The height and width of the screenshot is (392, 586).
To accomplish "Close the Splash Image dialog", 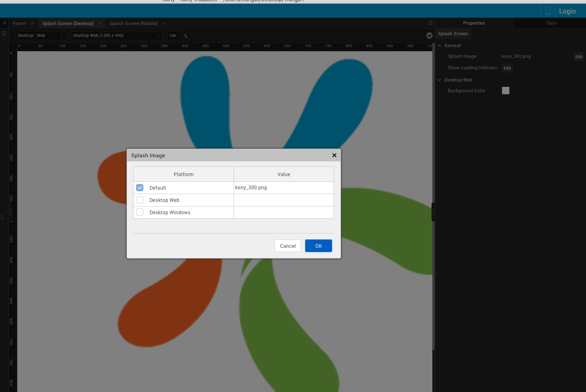I will [334, 155].
